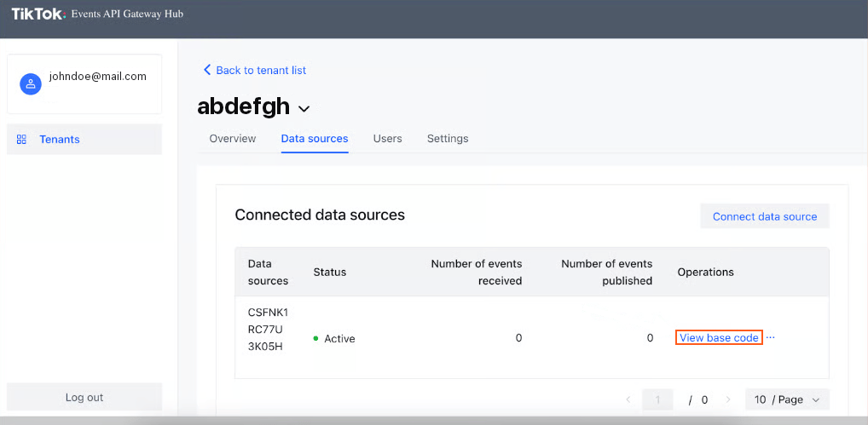Select the Data sources tab

coord(315,138)
